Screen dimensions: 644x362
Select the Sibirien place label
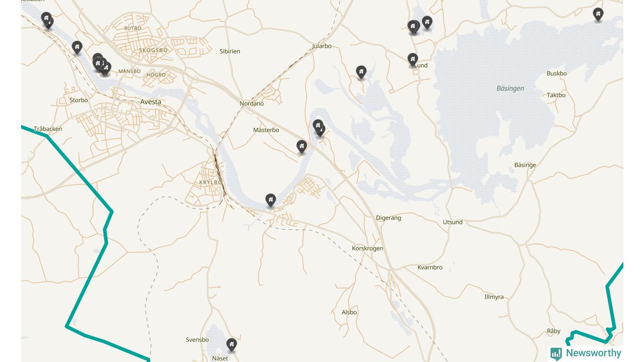coord(230,51)
